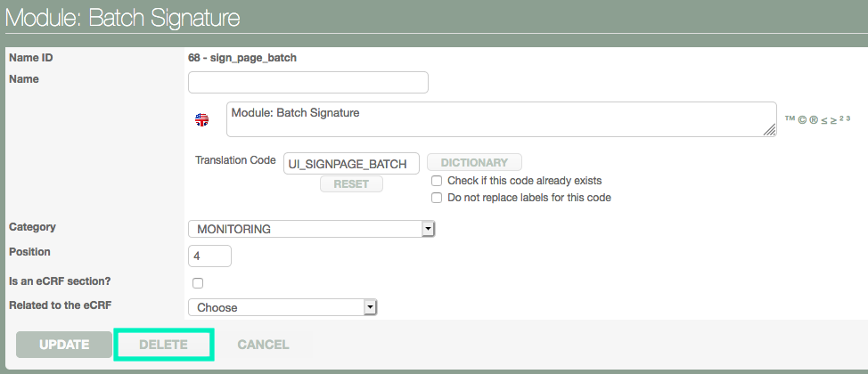Viewport: 868px width, 374px height.
Task: Insert the superscript 3 symbol
Action: pos(848,117)
